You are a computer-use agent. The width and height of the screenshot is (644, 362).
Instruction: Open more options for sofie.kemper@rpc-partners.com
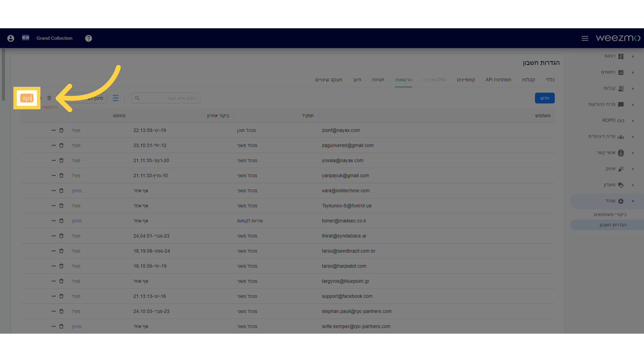pos(54,326)
